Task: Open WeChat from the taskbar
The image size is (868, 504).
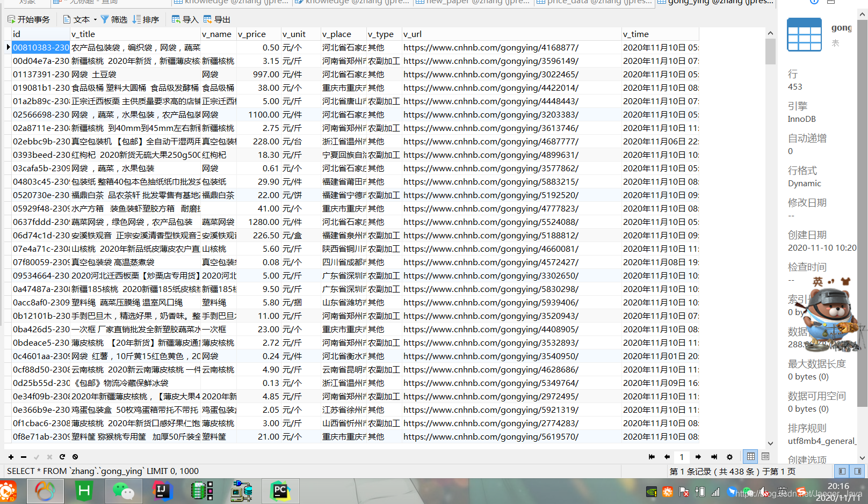Action: tap(123, 491)
